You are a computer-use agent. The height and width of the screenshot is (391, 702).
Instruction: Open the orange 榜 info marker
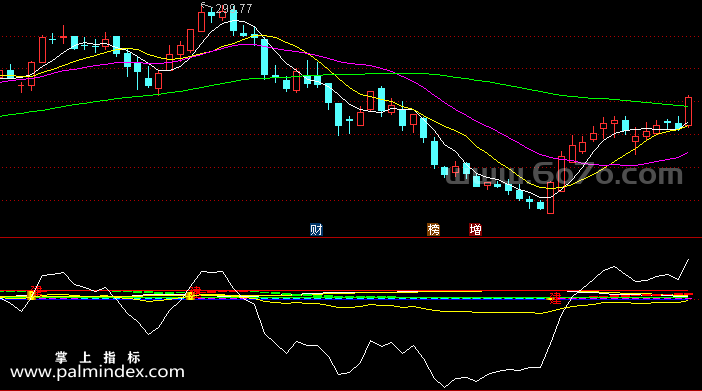[433, 230]
